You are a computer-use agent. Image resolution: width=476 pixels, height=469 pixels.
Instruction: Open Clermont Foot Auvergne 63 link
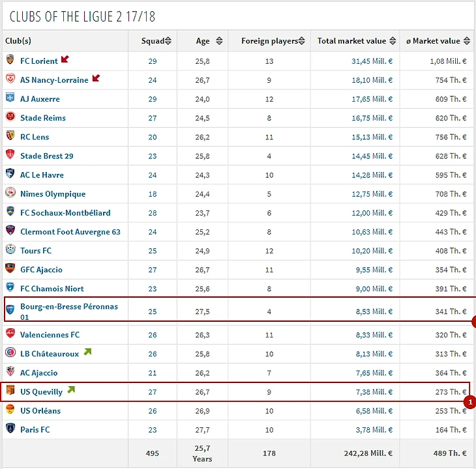[70, 232]
